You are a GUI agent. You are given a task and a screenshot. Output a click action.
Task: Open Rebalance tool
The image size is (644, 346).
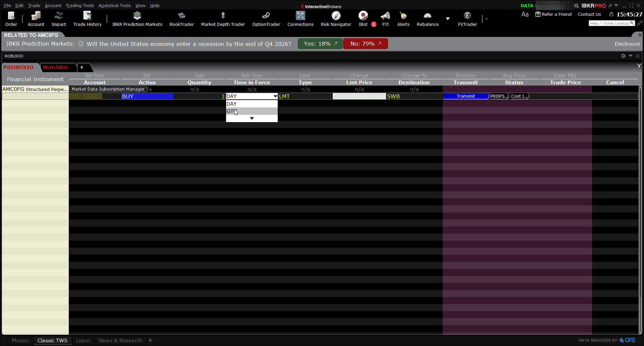[x=428, y=19]
